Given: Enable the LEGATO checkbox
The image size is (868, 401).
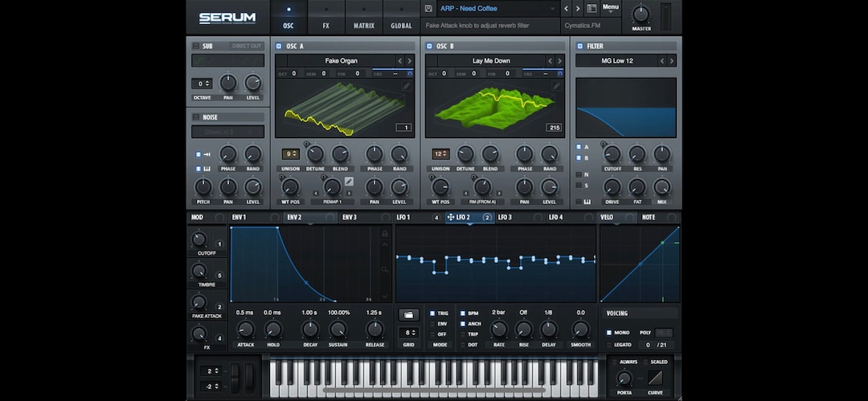Looking at the screenshot, I should point(609,345).
